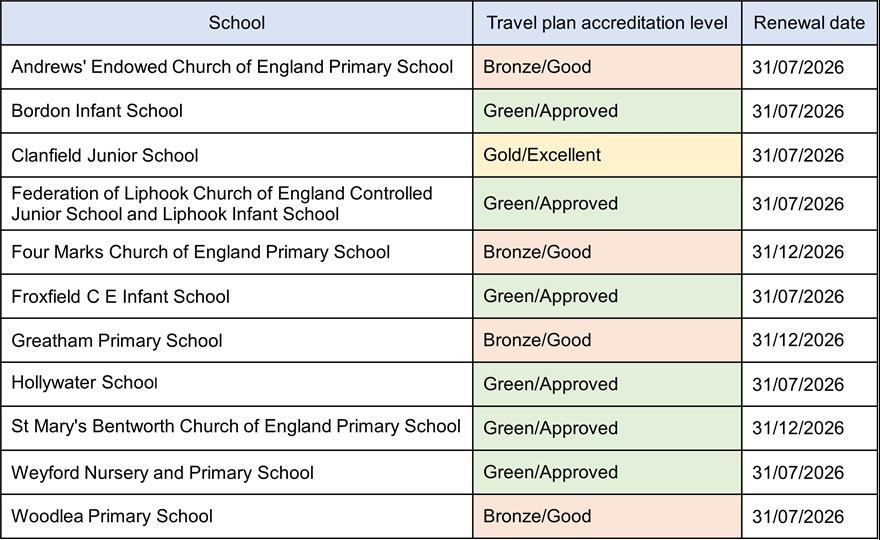880x540 pixels.
Task: Select the Federation of Liphook school cell
Action: point(222,204)
